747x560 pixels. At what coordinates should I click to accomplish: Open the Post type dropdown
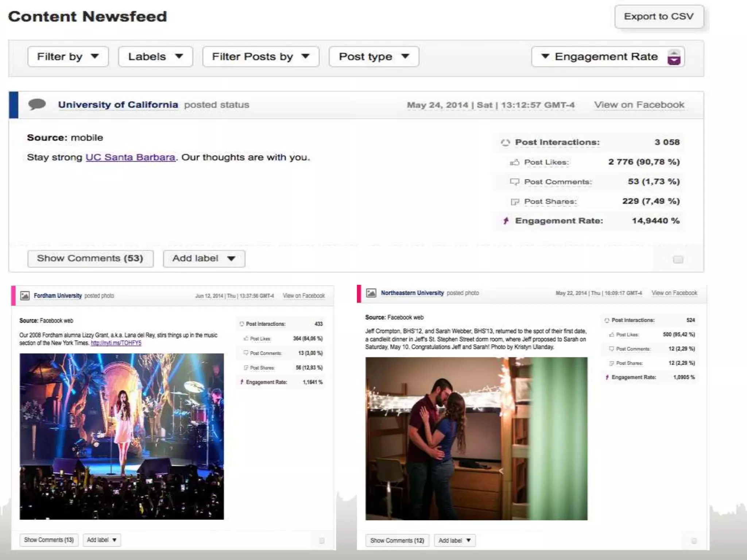(x=373, y=57)
